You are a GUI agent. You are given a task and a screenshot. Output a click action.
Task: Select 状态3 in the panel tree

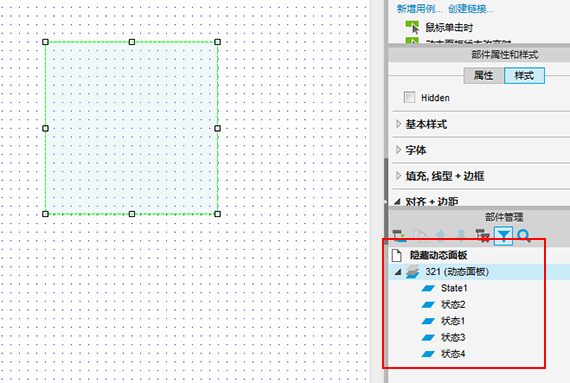pos(453,338)
